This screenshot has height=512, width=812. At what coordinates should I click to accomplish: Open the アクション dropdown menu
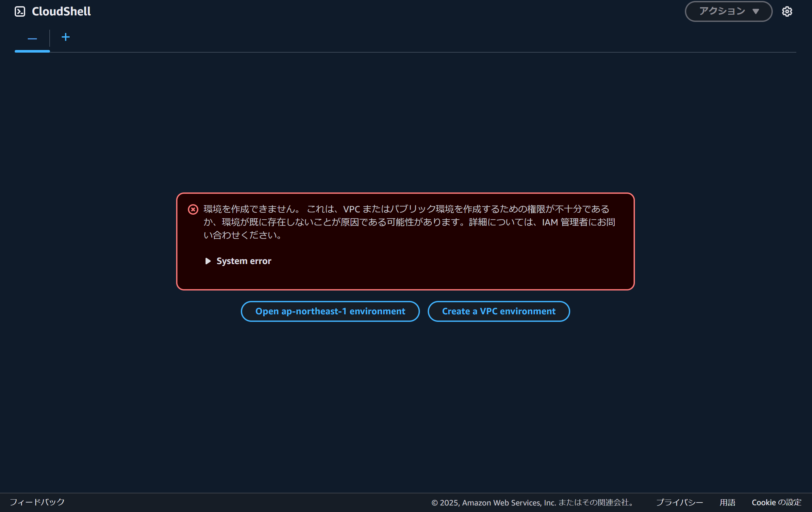[x=728, y=11]
